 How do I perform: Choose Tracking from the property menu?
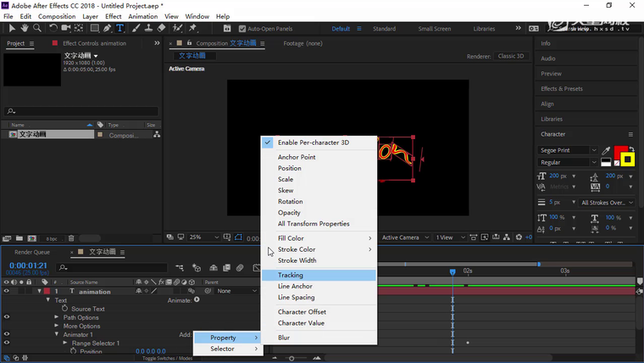[x=291, y=276]
